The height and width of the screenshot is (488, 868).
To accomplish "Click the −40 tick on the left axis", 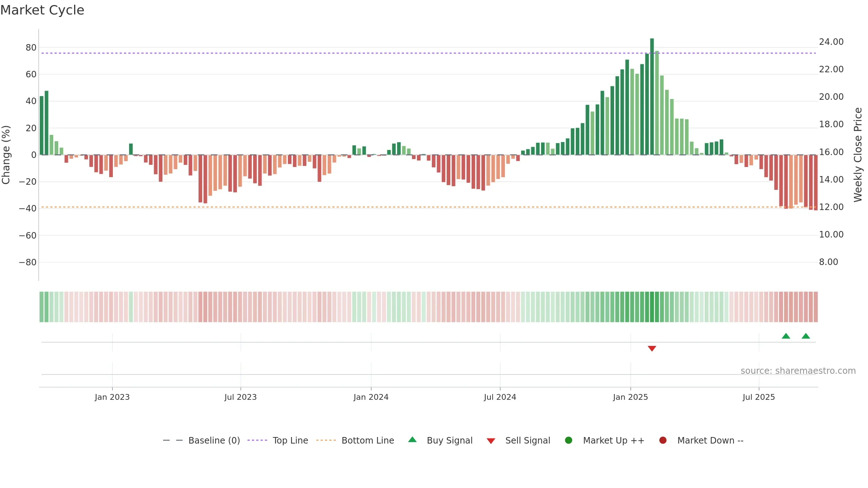I will pyautogui.click(x=28, y=208).
